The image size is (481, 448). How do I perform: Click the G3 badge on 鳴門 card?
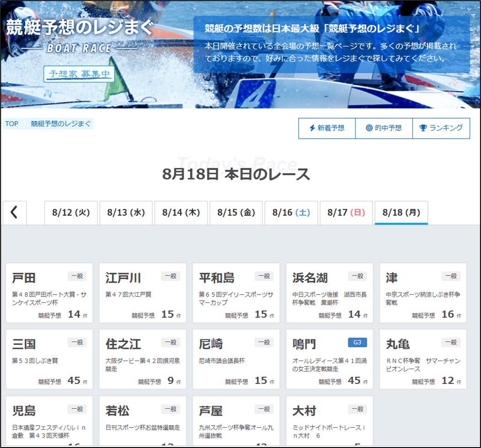(x=357, y=342)
